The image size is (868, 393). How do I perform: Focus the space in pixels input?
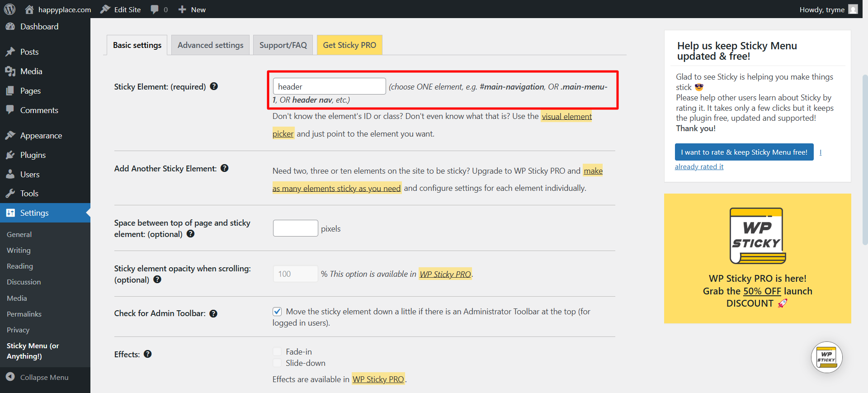point(296,228)
